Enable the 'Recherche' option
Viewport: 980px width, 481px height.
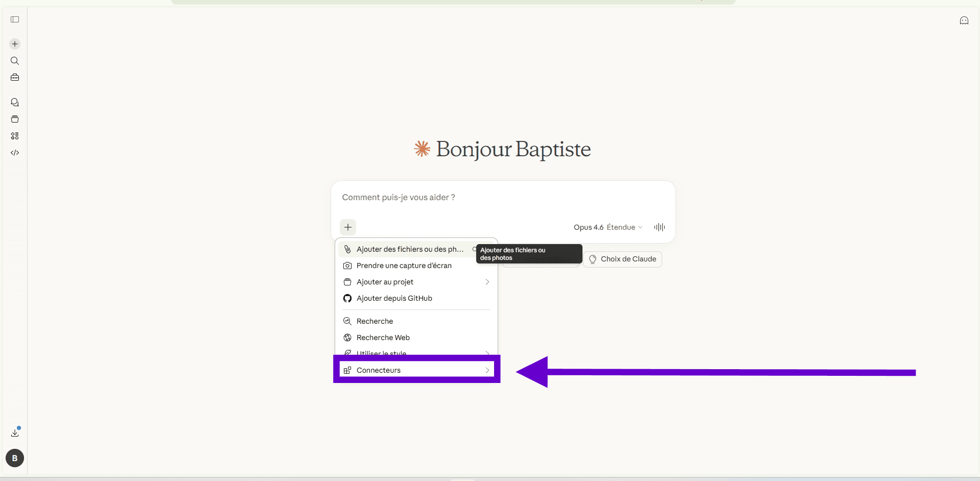coord(416,321)
